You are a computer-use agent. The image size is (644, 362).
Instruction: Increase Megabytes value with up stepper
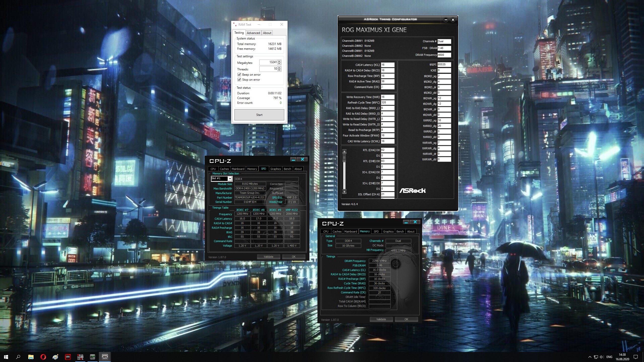coord(279,61)
